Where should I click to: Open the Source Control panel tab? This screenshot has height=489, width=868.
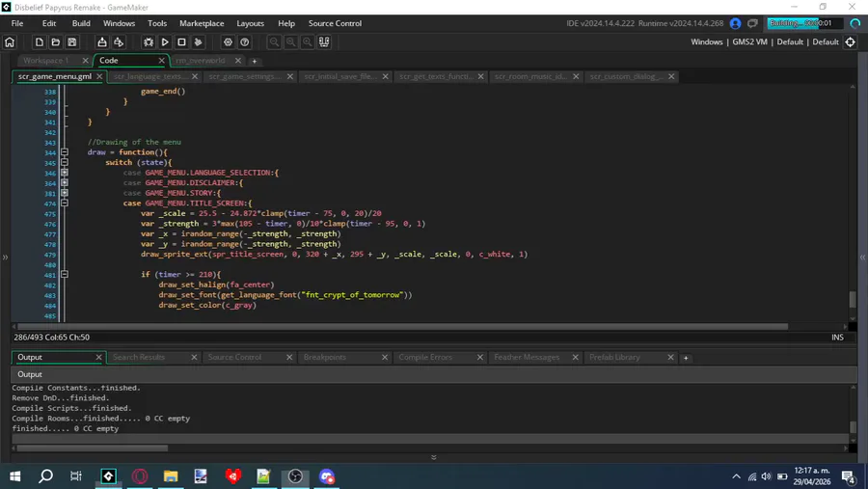tap(234, 357)
